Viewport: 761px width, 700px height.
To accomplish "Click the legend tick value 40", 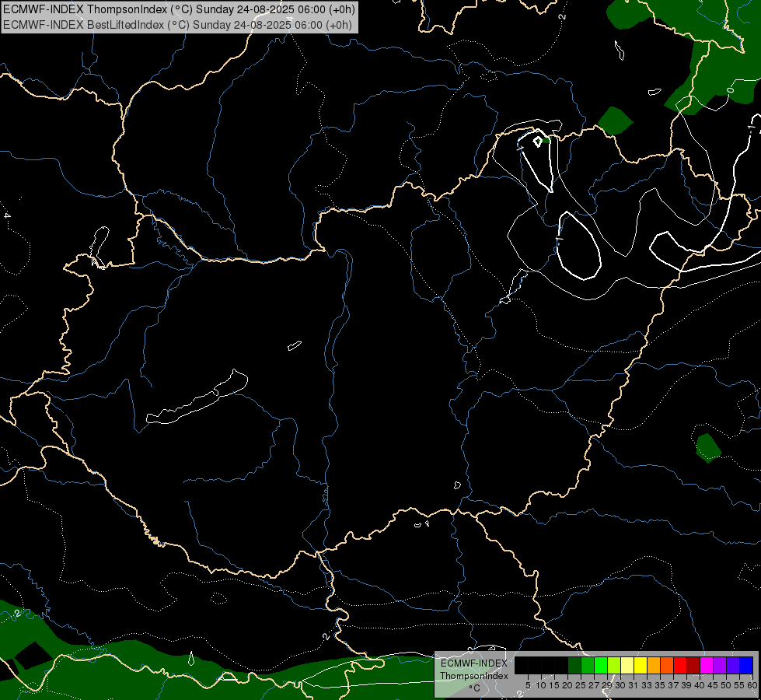I will pos(700,685).
